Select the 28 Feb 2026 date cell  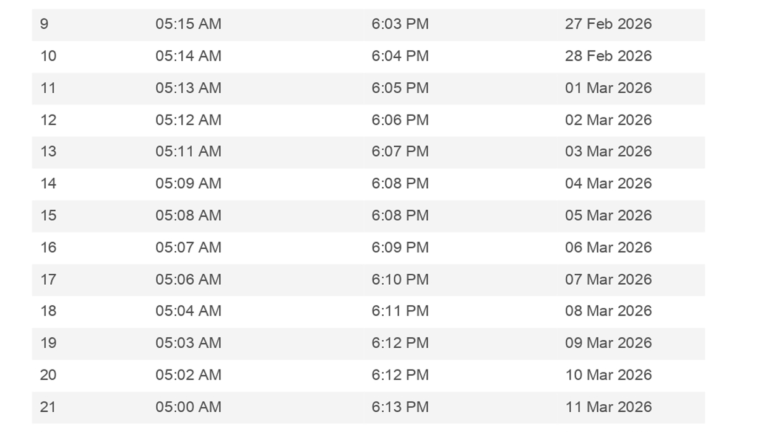(608, 56)
